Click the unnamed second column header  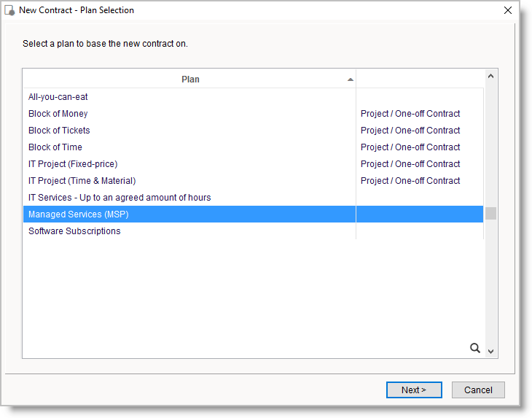(419, 80)
